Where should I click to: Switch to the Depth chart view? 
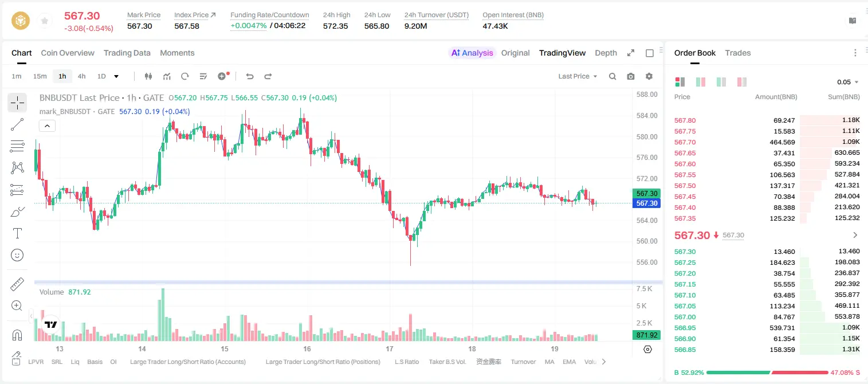pos(606,53)
